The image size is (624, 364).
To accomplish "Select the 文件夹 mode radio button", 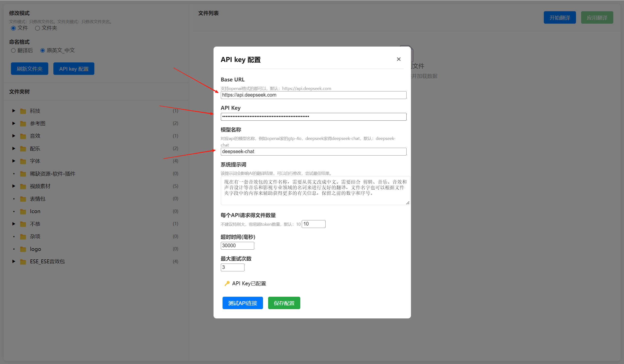I will [37, 28].
